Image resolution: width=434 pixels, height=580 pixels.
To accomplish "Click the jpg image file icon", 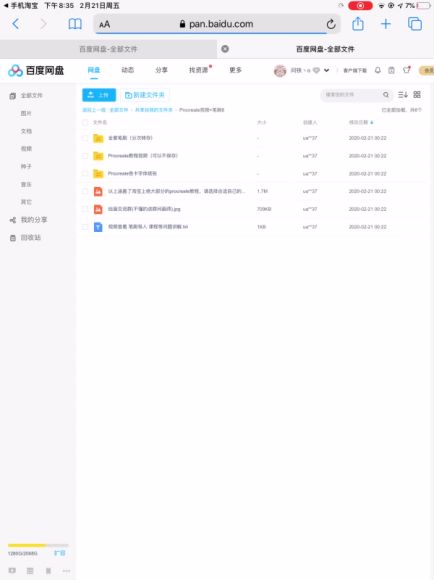I will [x=98, y=209].
